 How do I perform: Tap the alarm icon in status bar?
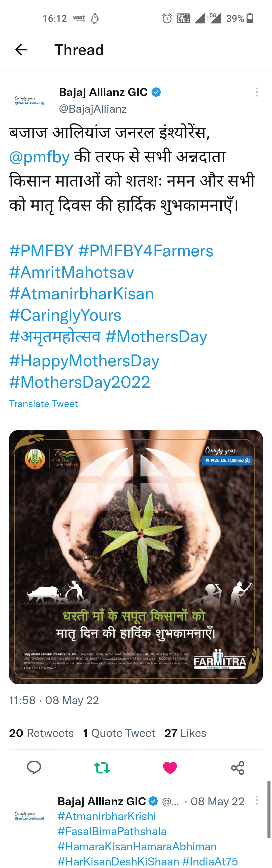[167, 18]
